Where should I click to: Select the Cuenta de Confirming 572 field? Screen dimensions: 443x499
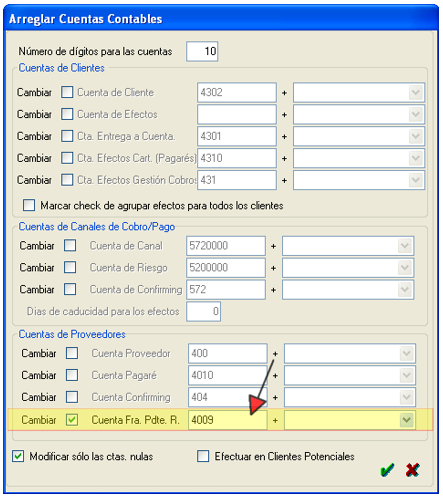[x=226, y=289]
